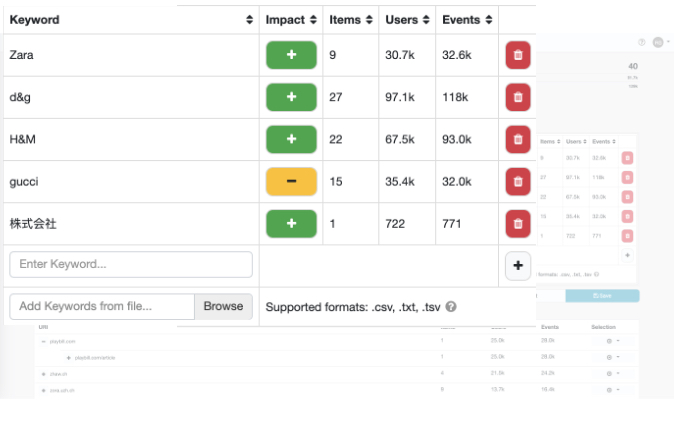
Task: Open the selection dropdown for the playbill.com/article row
Action: (613, 357)
